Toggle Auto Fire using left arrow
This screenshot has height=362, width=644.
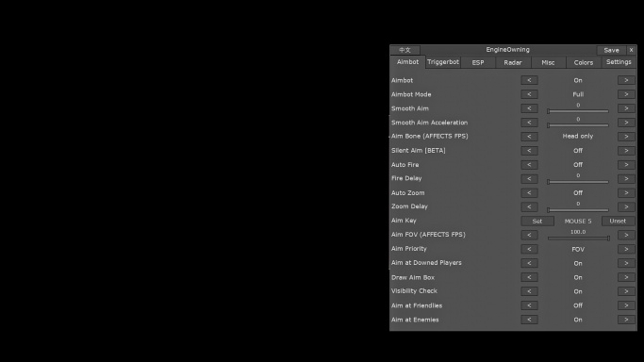[x=529, y=165]
